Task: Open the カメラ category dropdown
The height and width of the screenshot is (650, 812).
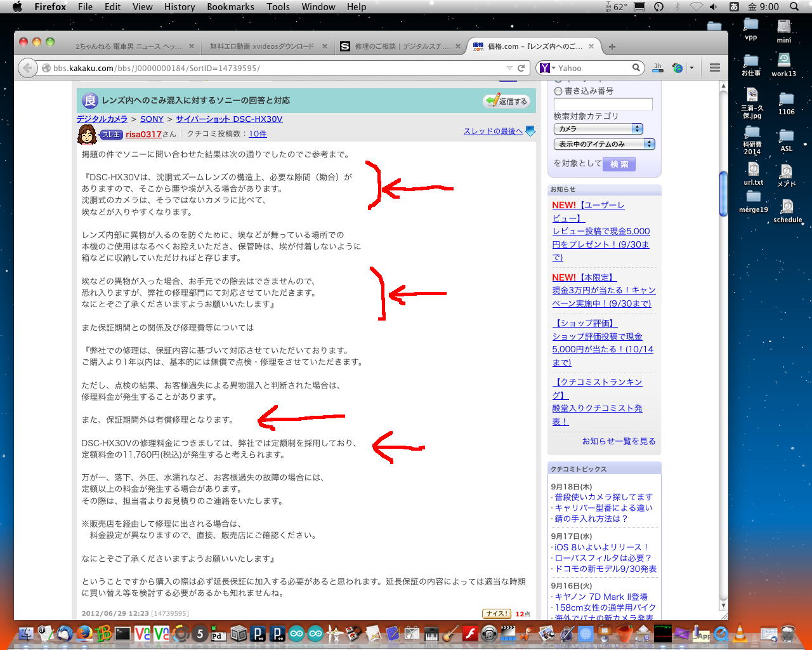Action: pos(598,129)
